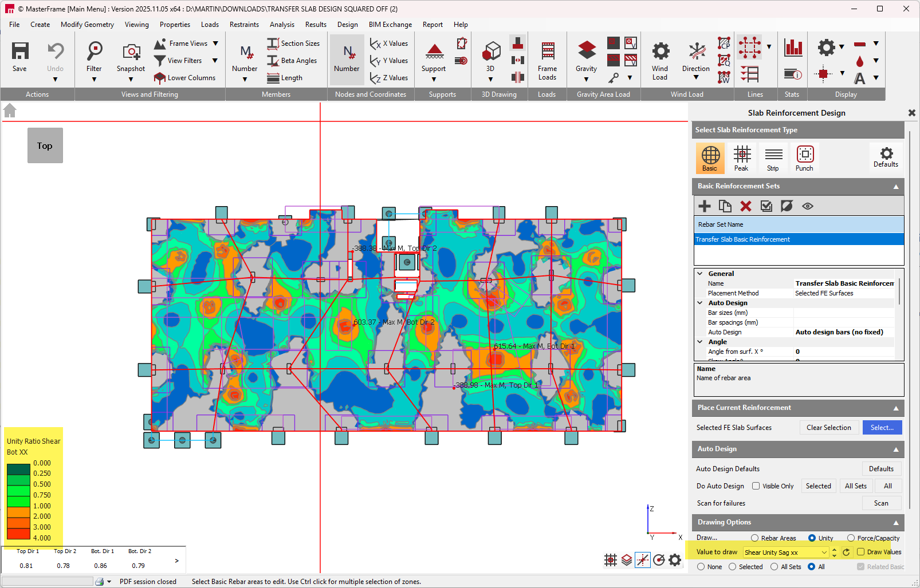This screenshot has width=920, height=588.
Task: Enable the Visible Only checkbox
Action: (x=754, y=486)
